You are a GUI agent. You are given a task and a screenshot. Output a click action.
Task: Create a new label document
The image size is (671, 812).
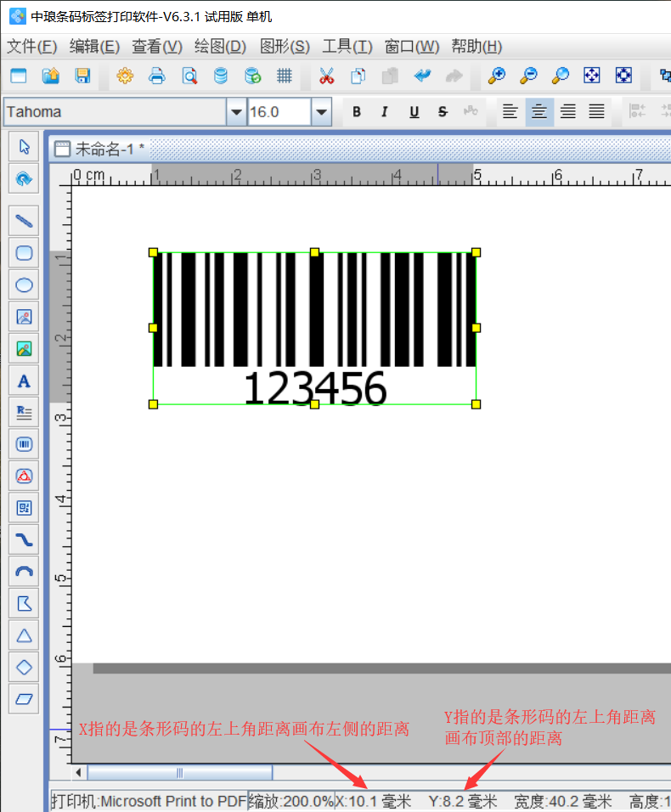coord(19,76)
